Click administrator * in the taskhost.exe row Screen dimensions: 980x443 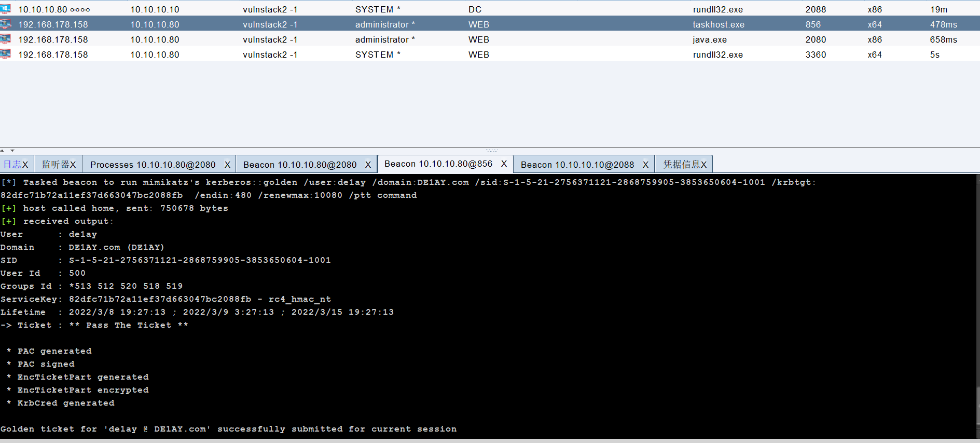point(385,24)
